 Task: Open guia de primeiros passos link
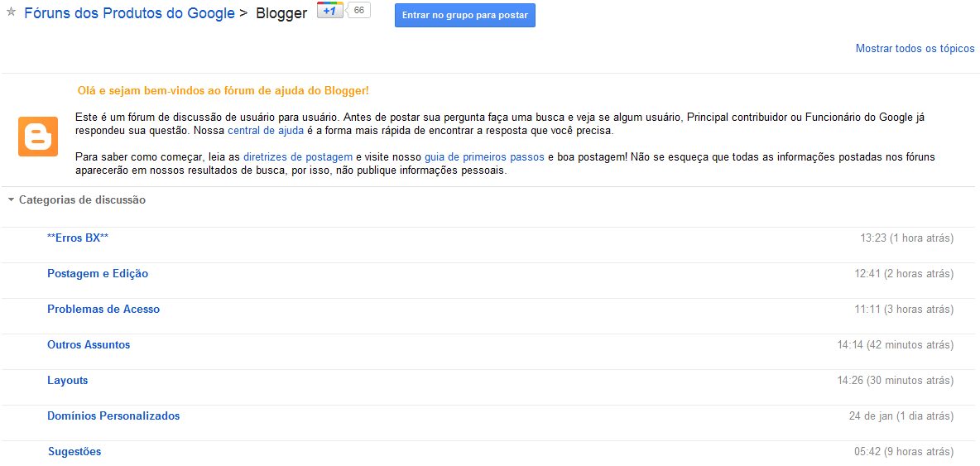coord(484,156)
